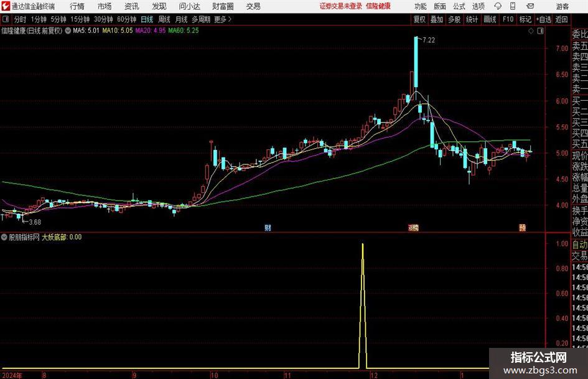The image size is (588, 379).
Task: Click the 外盘 row in right panel
Action: [580, 199]
